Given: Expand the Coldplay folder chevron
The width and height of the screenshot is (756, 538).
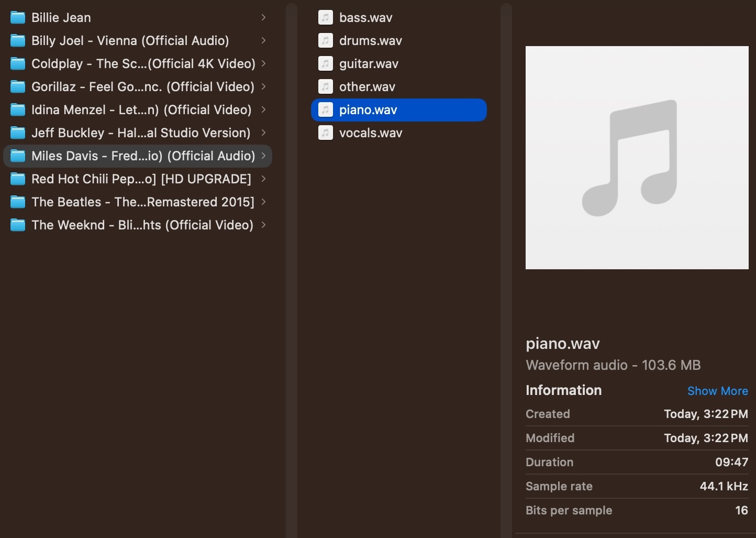Looking at the screenshot, I should (263, 63).
